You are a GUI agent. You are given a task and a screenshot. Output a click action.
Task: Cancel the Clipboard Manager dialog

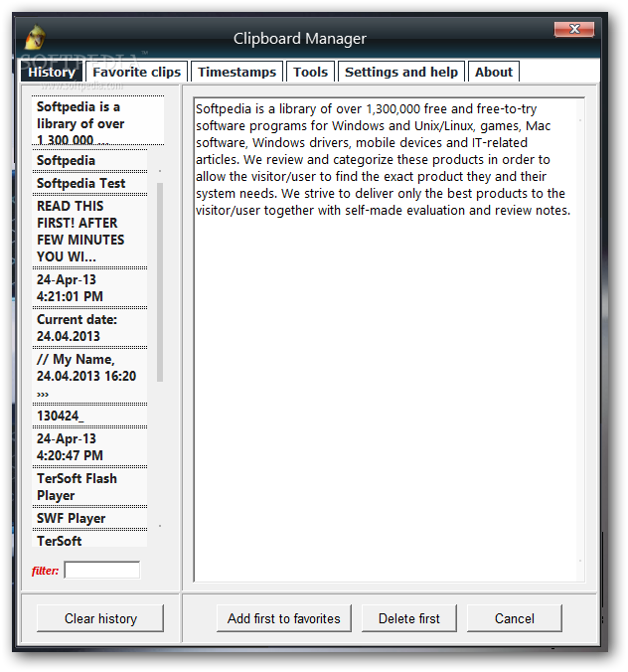(x=514, y=618)
